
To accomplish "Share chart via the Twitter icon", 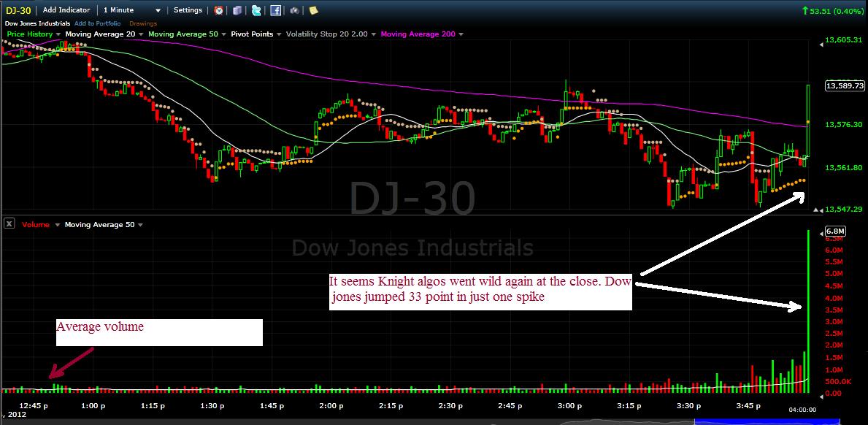I will pyautogui.click(x=256, y=9).
